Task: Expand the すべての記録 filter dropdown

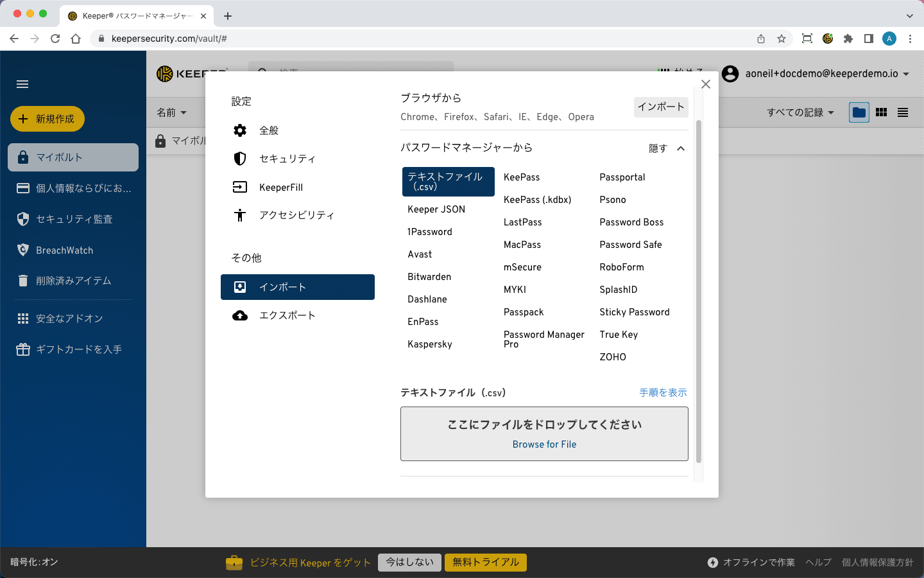Action: tap(800, 112)
